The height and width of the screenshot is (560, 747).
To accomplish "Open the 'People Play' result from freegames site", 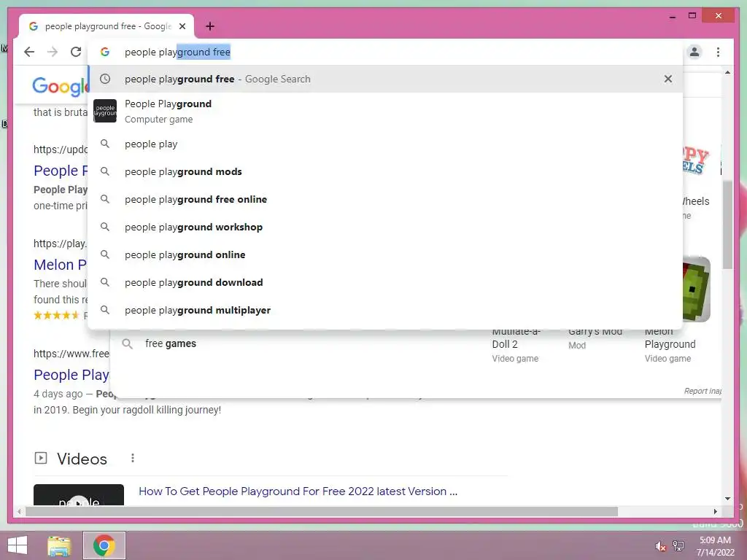I will pos(71,376).
